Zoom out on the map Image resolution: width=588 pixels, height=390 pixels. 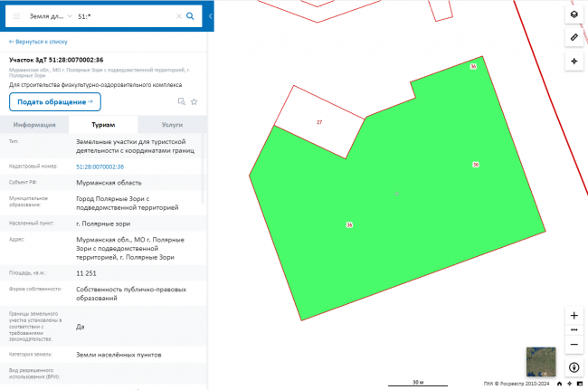574,345
